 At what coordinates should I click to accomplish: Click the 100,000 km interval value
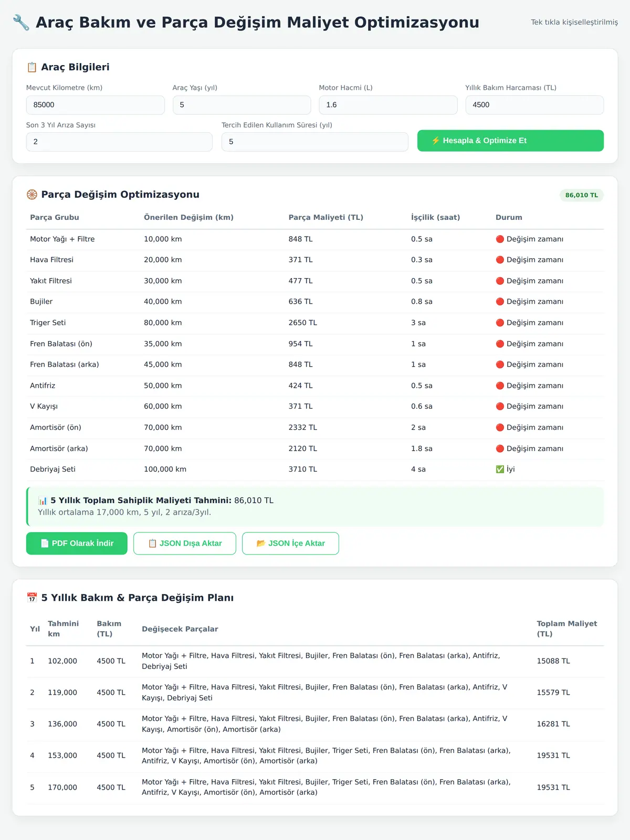(x=165, y=469)
